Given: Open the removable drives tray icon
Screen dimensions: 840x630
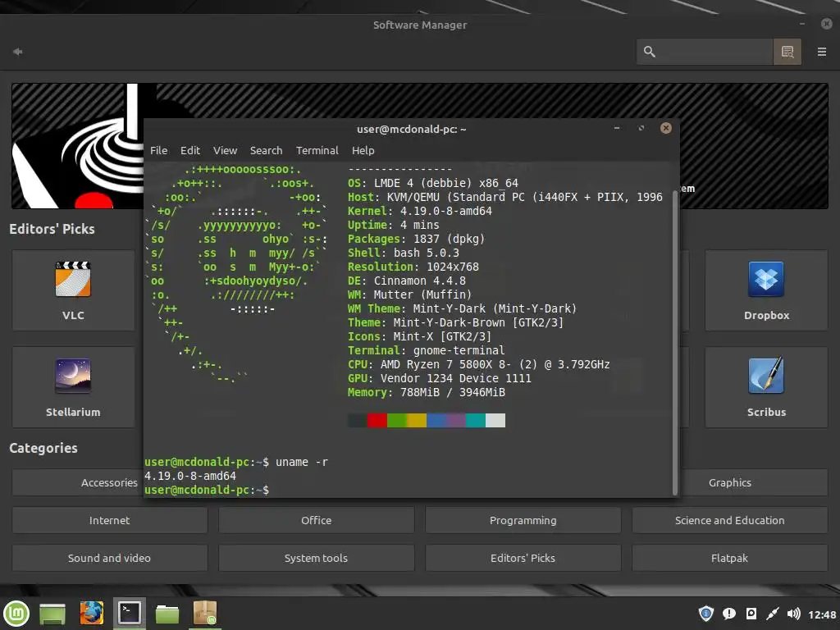Looking at the screenshot, I should pos(751,614).
